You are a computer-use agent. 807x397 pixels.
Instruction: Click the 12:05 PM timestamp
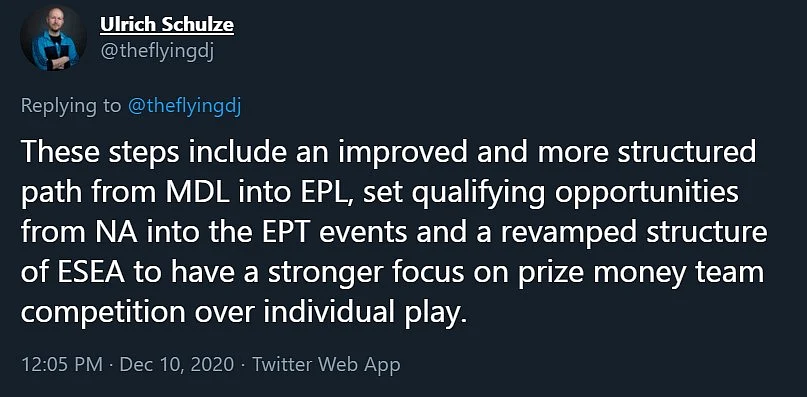point(62,365)
